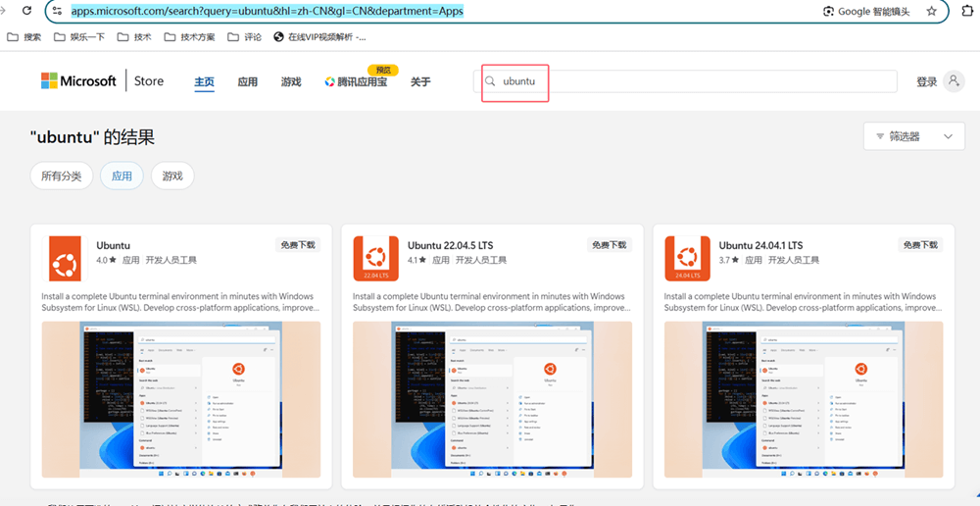This screenshot has height=506, width=980.
Task: Focus the ubuntu search field
Action: [685, 81]
